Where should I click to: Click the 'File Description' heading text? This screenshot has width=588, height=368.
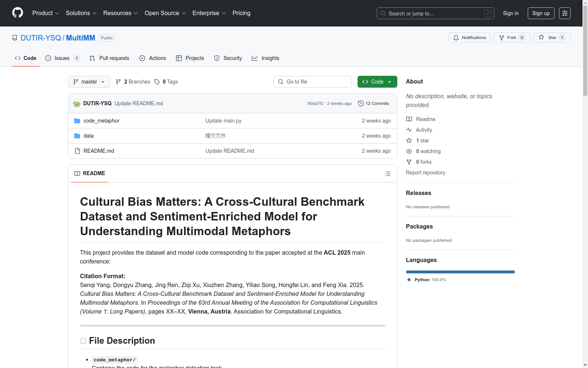pyautogui.click(x=122, y=341)
